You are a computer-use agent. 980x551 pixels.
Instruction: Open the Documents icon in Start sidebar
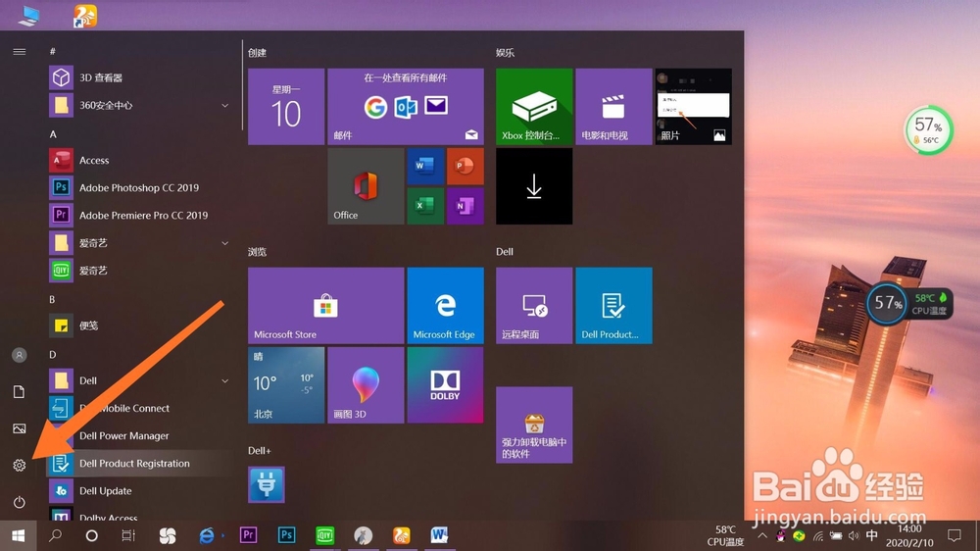click(20, 392)
